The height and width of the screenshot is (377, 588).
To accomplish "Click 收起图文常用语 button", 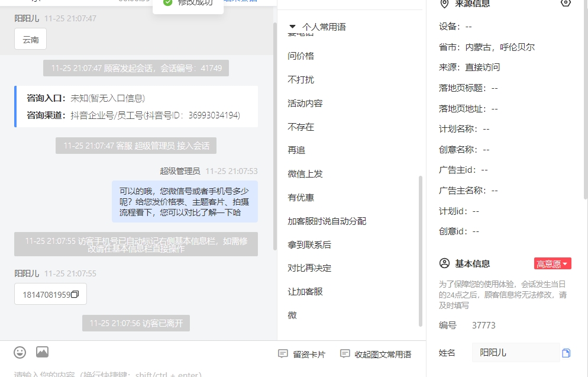I will [x=376, y=354].
